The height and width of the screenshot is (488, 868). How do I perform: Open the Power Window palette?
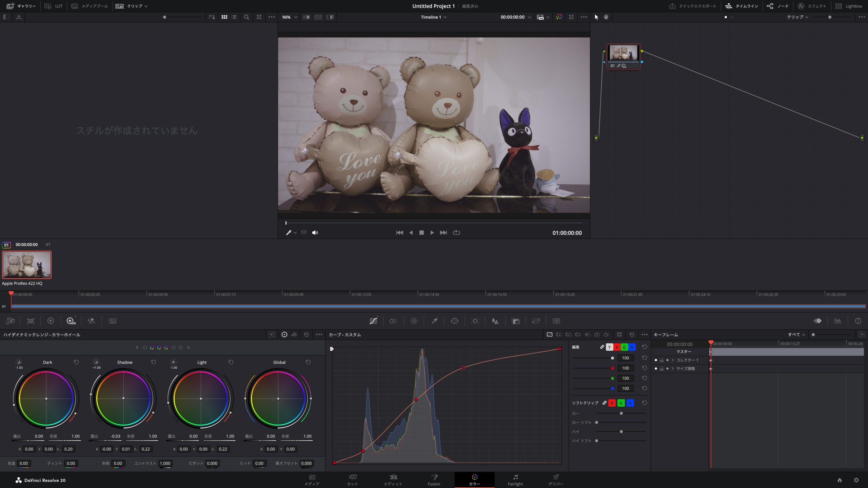click(x=455, y=321)
